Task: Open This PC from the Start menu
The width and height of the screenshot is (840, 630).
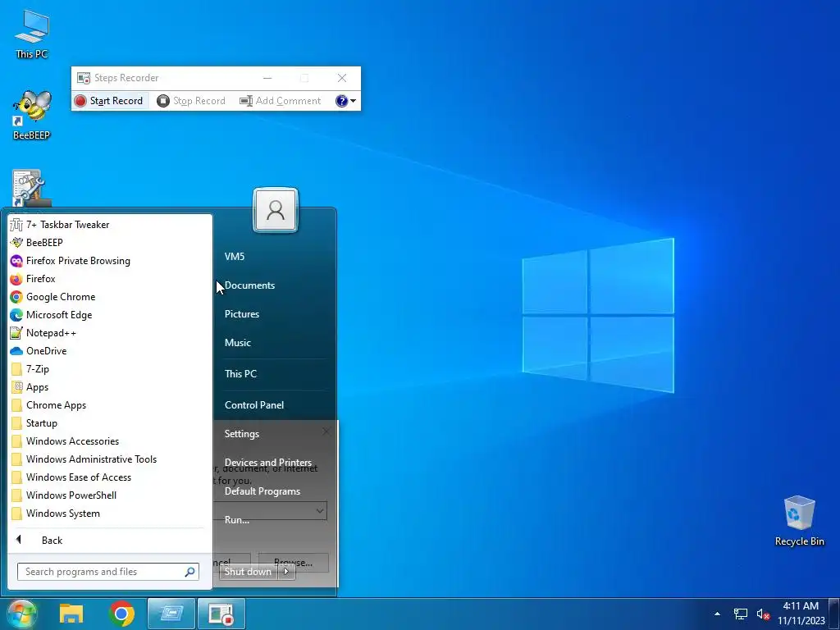Action: tap(240, 374)
